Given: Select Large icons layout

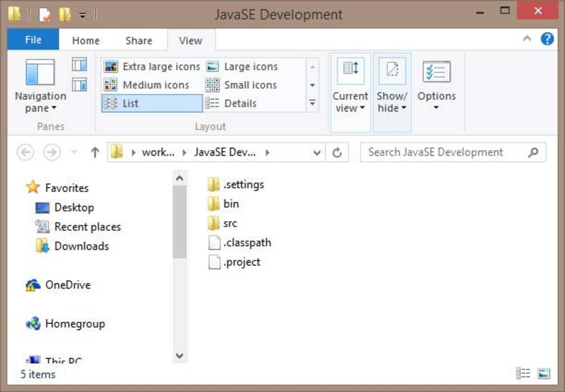Looking at the screenshot, I should pos(242,66).
